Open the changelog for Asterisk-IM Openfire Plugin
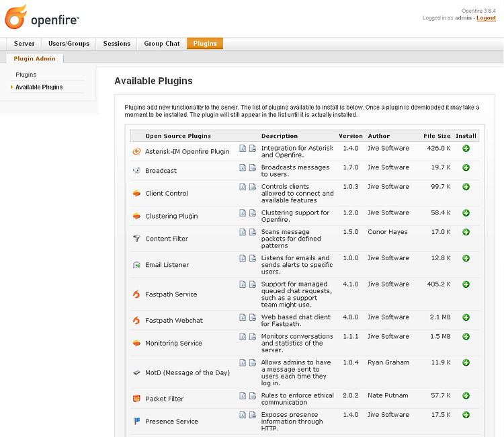Screen dimensions: 504x437 point(253,148)
